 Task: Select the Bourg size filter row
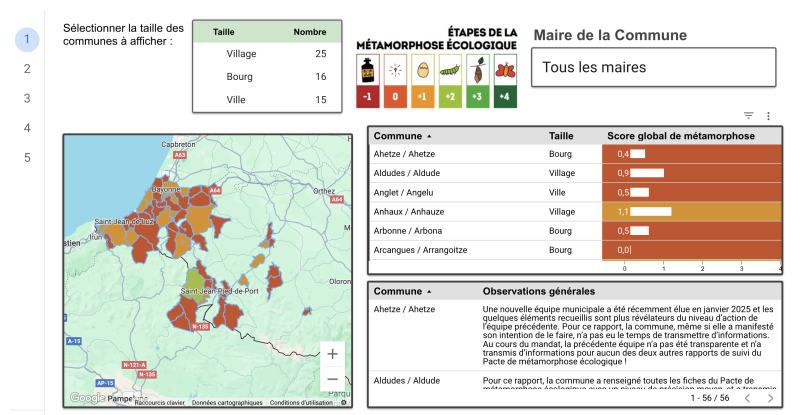pyautogui.click(x=266, y=77)
